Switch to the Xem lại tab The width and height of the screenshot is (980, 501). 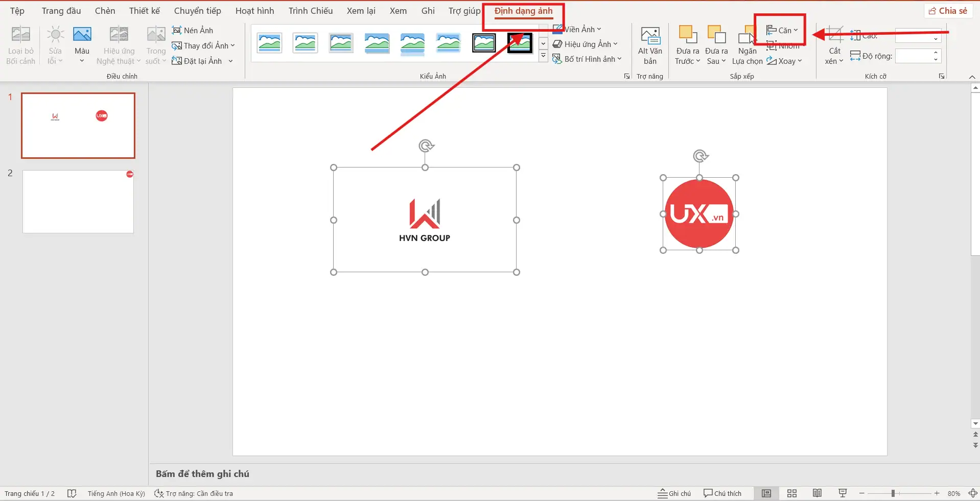[361, 11]
